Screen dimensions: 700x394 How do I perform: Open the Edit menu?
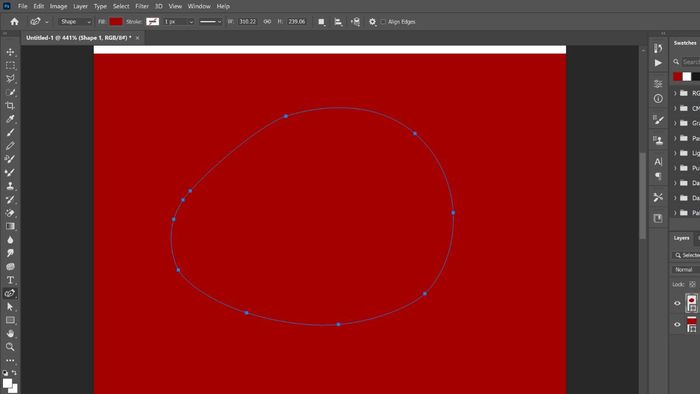(x=39, y=6)
